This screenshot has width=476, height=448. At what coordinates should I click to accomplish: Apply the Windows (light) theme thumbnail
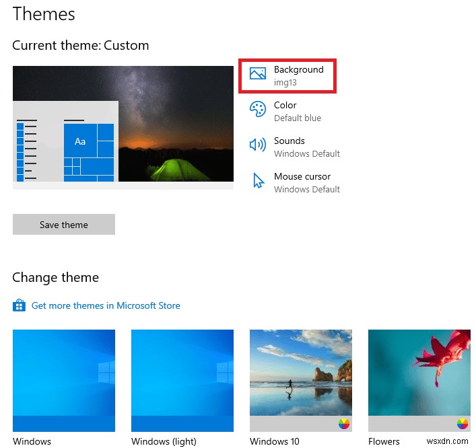[x=182, y=380]
